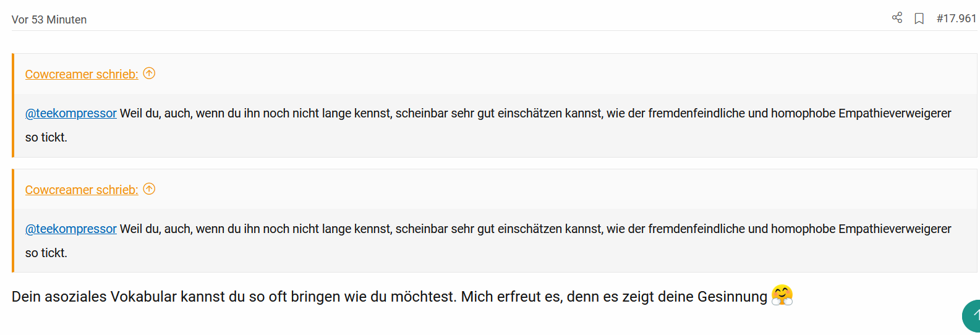Open second 'Cowcreamer schrieb:' quote link
Screen dimensions: 980x335
[x=82, y=190]
